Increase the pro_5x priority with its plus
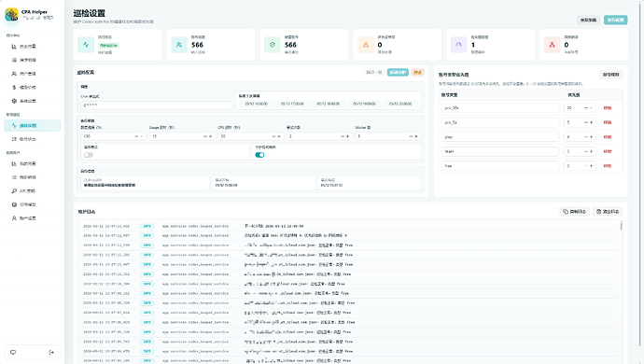The image size is (644, 364). coord(592,122)
